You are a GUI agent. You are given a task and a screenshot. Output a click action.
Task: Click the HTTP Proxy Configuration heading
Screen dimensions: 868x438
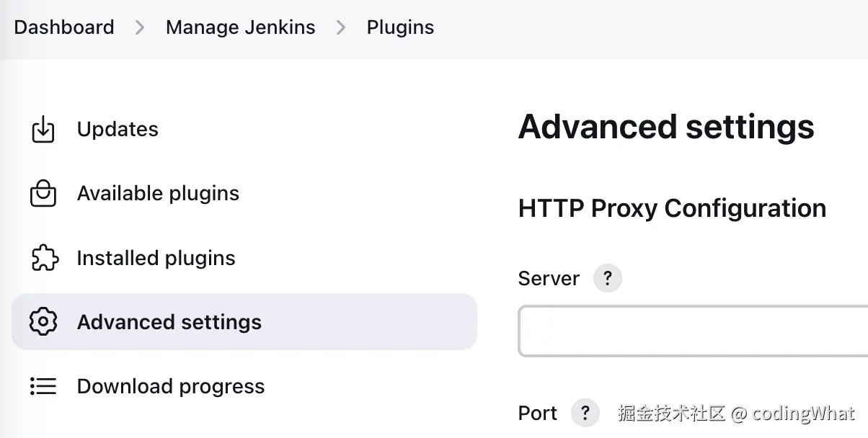pos(672,208)
